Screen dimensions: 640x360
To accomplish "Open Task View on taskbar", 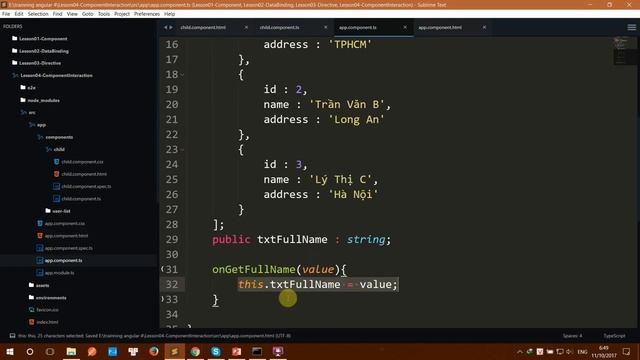I will pyautogui.click(x=50, y=351).
